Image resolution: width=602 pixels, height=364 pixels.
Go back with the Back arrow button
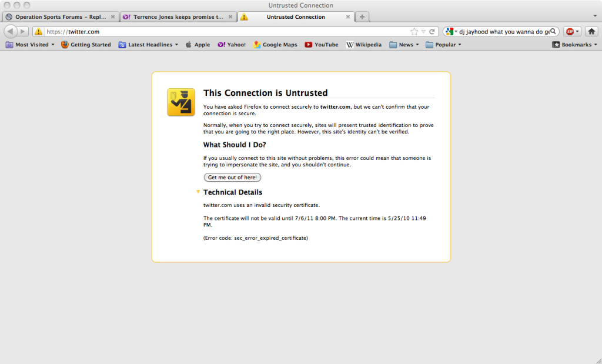coord(11,32)
